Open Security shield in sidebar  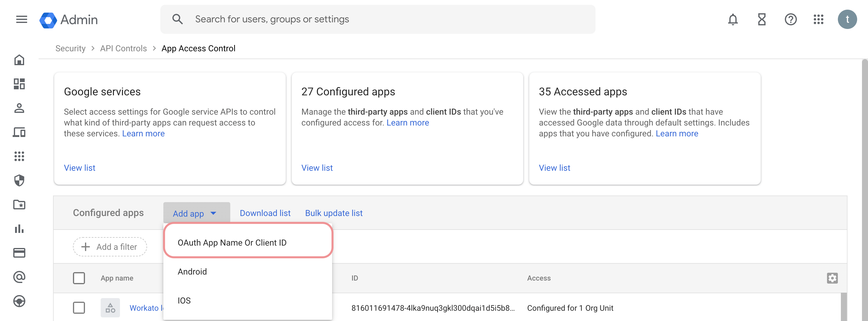click(x=19, y=180)
